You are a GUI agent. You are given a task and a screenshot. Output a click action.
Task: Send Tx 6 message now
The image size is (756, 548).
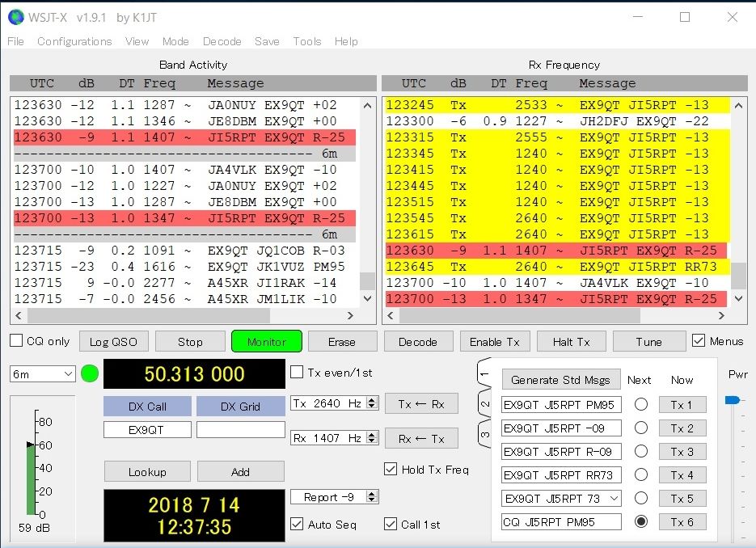pos(682,522)
